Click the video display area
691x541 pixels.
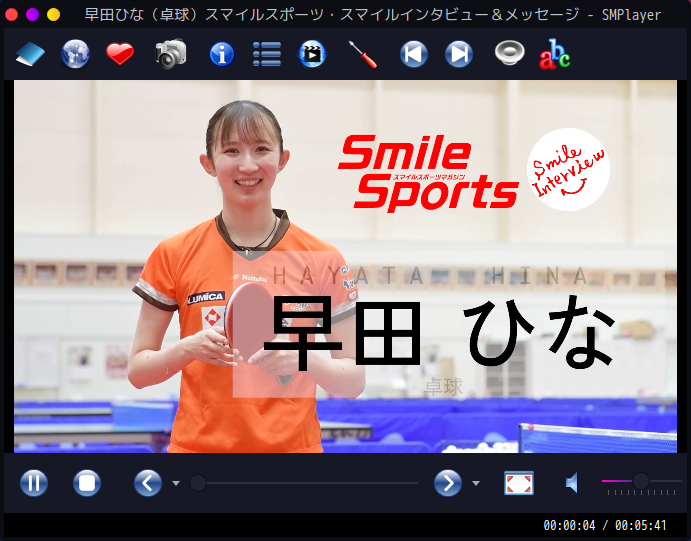tap(346, 266)
